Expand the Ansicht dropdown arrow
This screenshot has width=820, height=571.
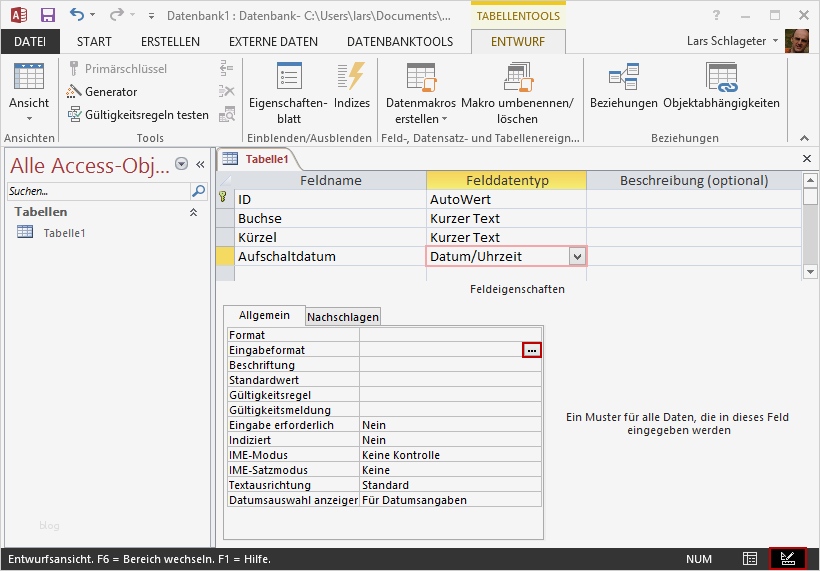[x=29, y=118]
